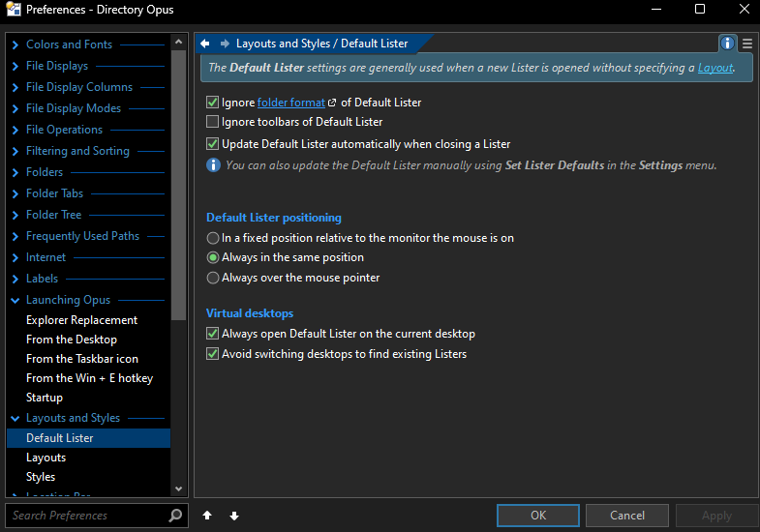Click the down arrow icon below the page
Viewport: 760px width, 532px height.
(234, 516)
